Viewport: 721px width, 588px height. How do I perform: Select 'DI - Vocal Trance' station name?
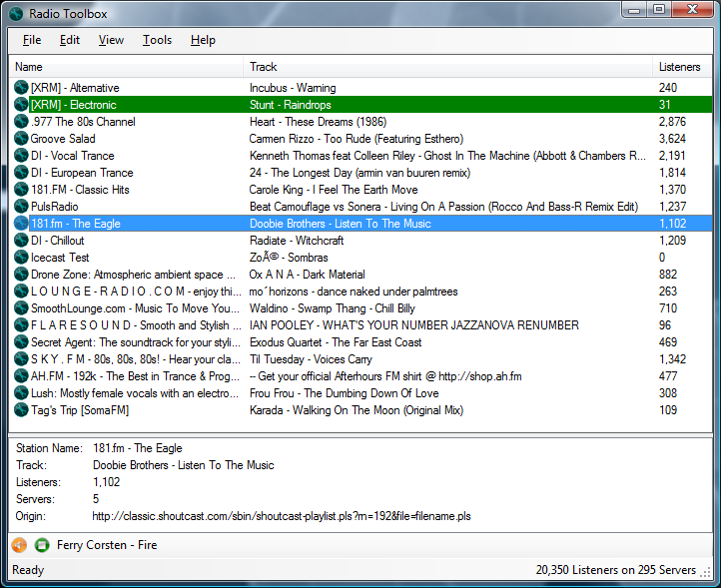73,156
